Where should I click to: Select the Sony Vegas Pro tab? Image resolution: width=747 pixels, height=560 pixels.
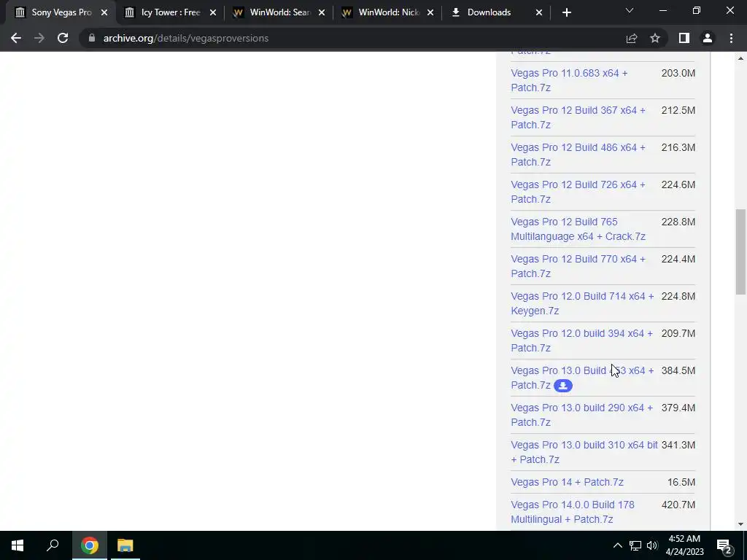tap(60, 12)
